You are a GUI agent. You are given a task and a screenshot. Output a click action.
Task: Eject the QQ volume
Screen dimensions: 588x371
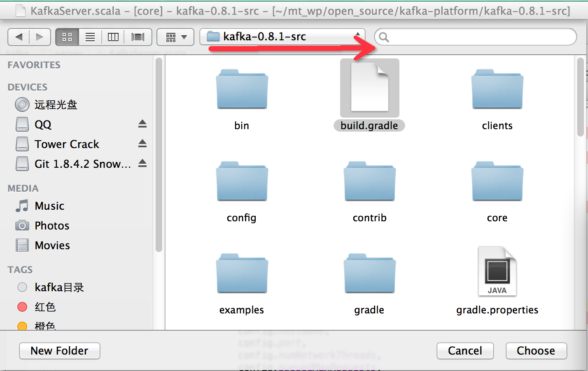pyautogui.click(x=142, y=124)
